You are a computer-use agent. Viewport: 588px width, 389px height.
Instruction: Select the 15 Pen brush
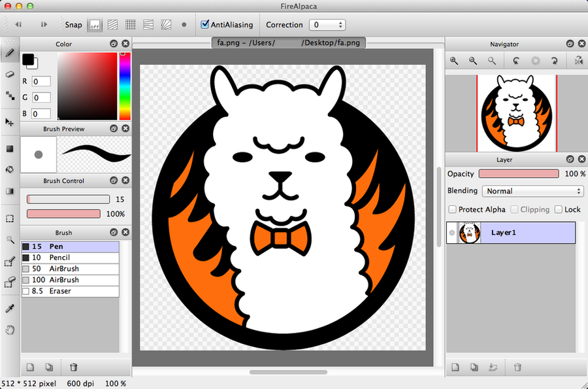(70, 246)
